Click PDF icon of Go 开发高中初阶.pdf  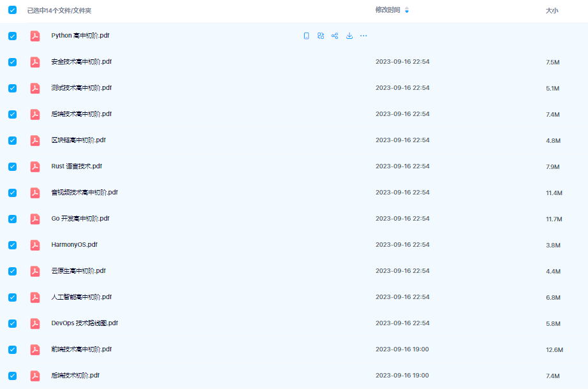[x=35, y=219]
